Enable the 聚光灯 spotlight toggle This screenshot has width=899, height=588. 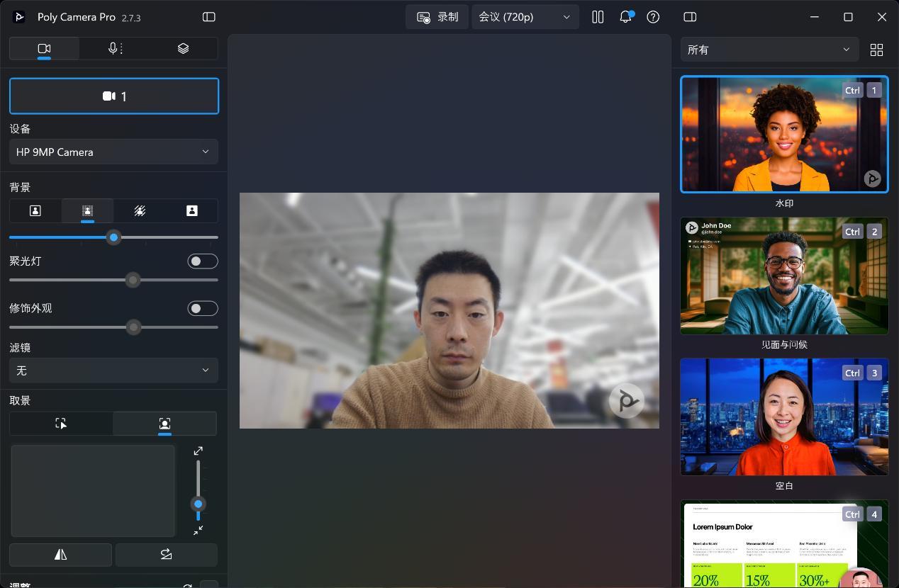coord(202,261)
